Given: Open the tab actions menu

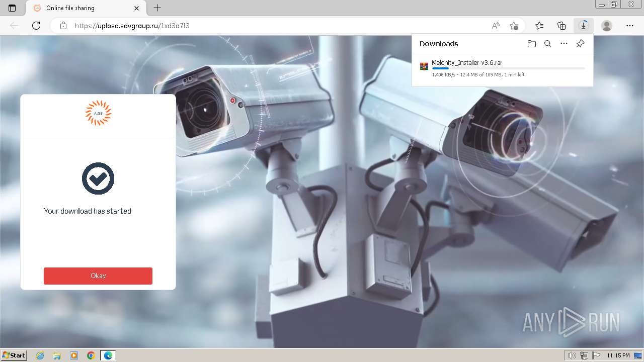Looking at the screenshot, I should pyautogui.click(x=12, y=8).
